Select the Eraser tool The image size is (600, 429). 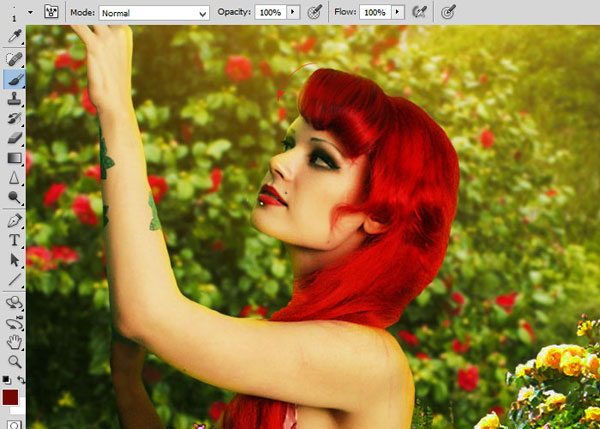pyautogui.click(x=15, y=138)
